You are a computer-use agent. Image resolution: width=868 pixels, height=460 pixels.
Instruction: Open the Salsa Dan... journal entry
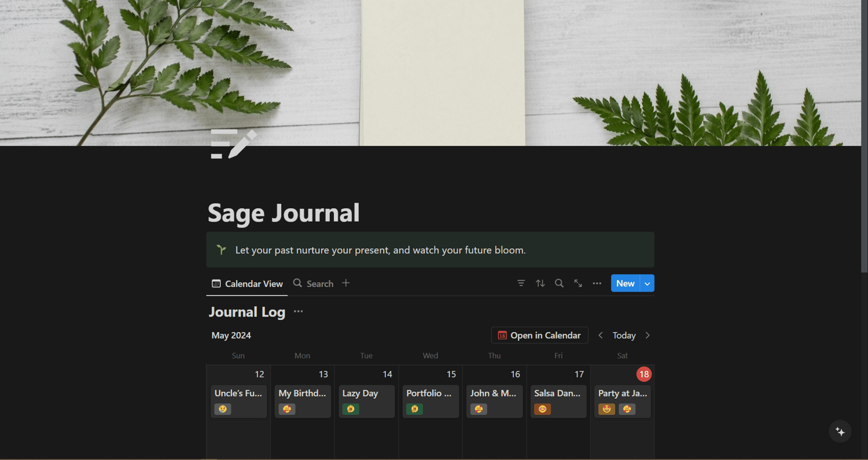(x=558, y=401)
